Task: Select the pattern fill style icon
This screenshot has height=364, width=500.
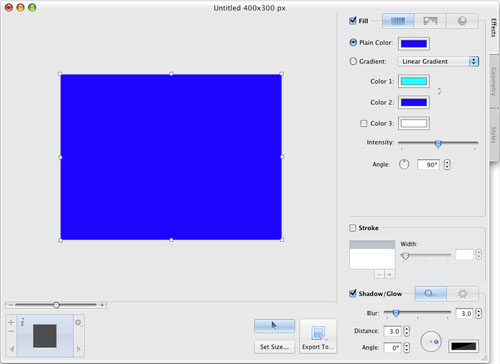Action: [x=430, y=21]
